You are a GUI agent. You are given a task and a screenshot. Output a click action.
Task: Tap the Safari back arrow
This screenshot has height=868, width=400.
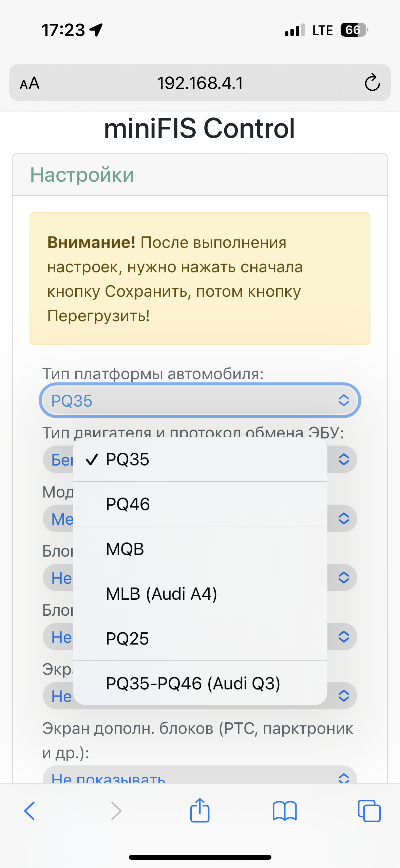click(30, 811)
